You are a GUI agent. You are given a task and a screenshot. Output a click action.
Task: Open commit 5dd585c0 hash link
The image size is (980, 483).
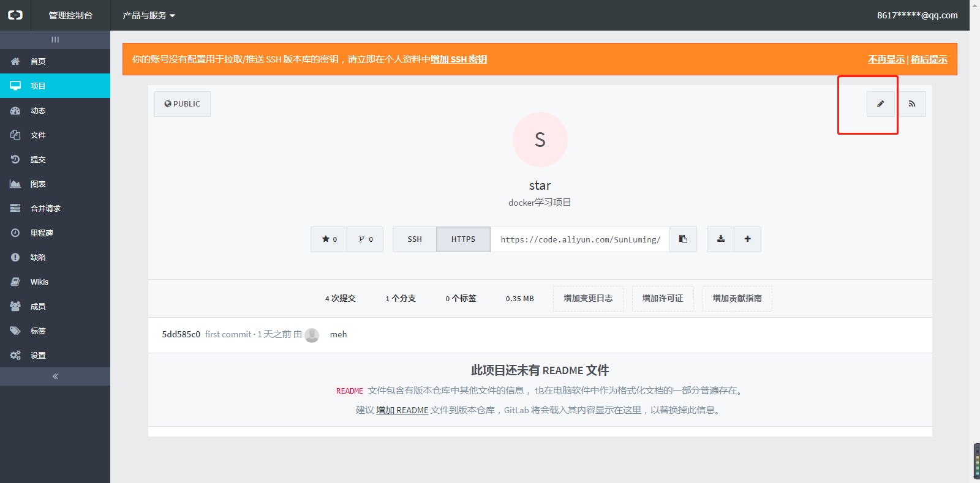181,334
